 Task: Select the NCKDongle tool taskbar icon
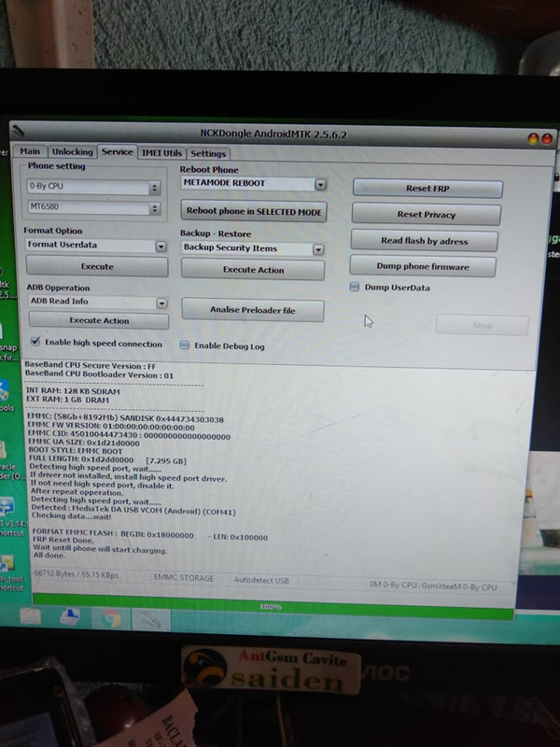150,619
